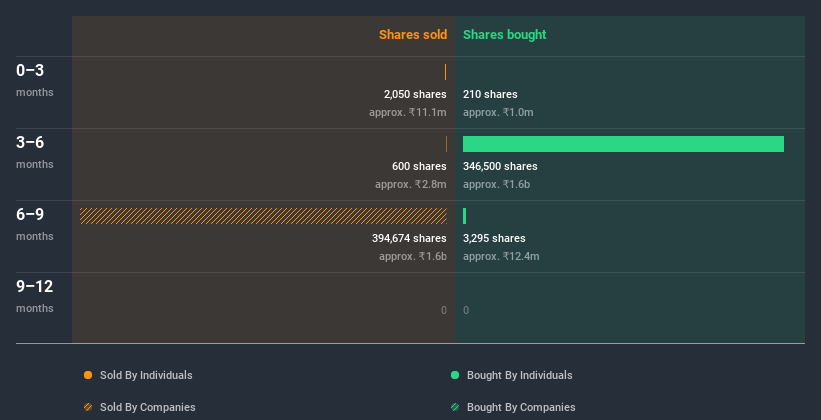Viewport: 821px width, 420px height.
Task: Click the 394,674 shares value
Action: [x=409, y=238]
